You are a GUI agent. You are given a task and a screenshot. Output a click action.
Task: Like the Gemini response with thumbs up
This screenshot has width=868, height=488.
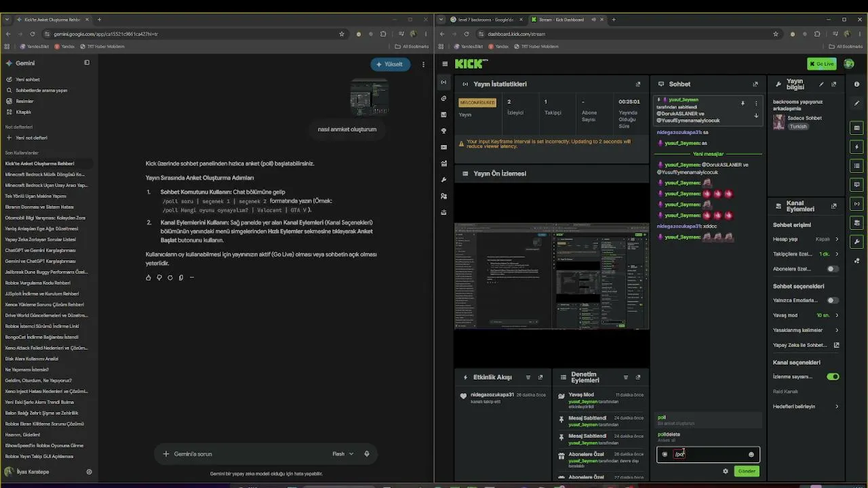coord(149,277)
